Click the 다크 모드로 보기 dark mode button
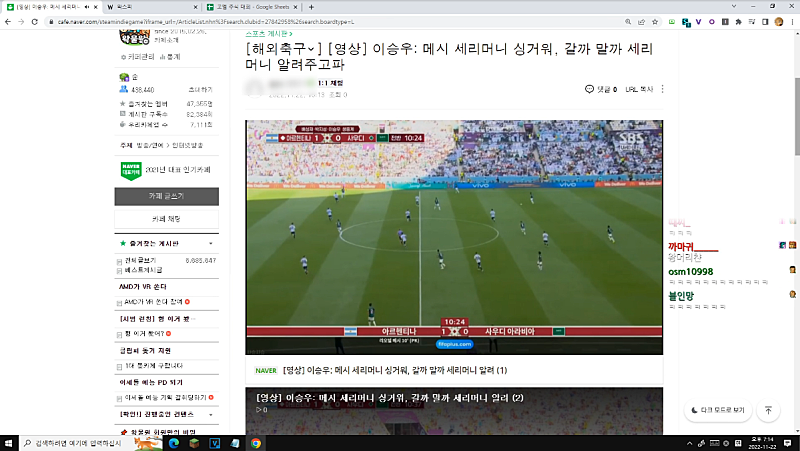Image resolution: width=800 pixels, height=451 pixels. [718, 410]
